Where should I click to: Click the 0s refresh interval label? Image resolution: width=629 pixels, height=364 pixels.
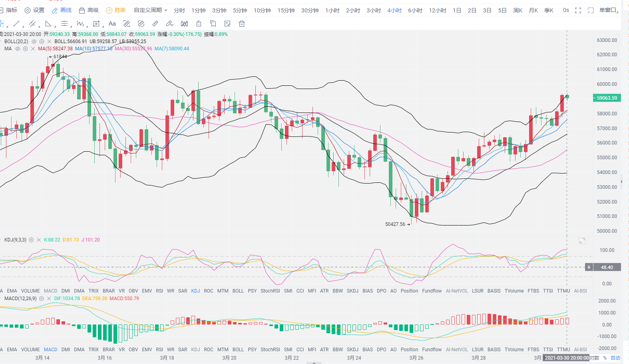[x=566, y=10]
